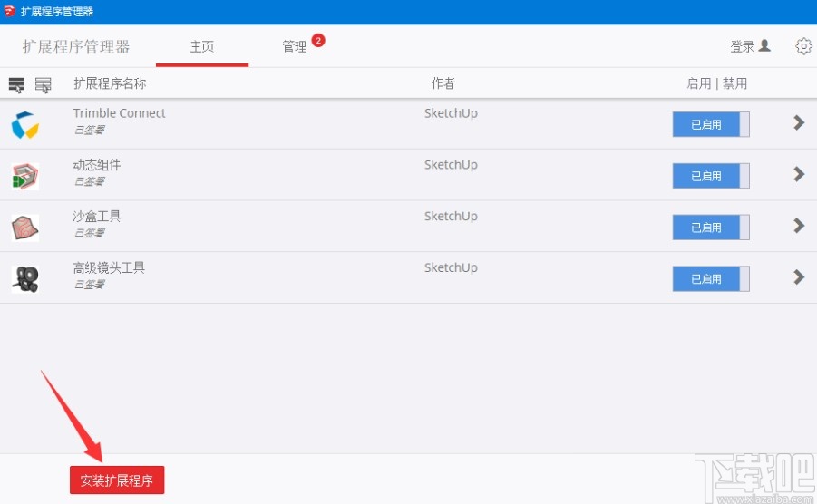Click the 沙盒工具 terrain icon
817x504 pixels.
25,228
